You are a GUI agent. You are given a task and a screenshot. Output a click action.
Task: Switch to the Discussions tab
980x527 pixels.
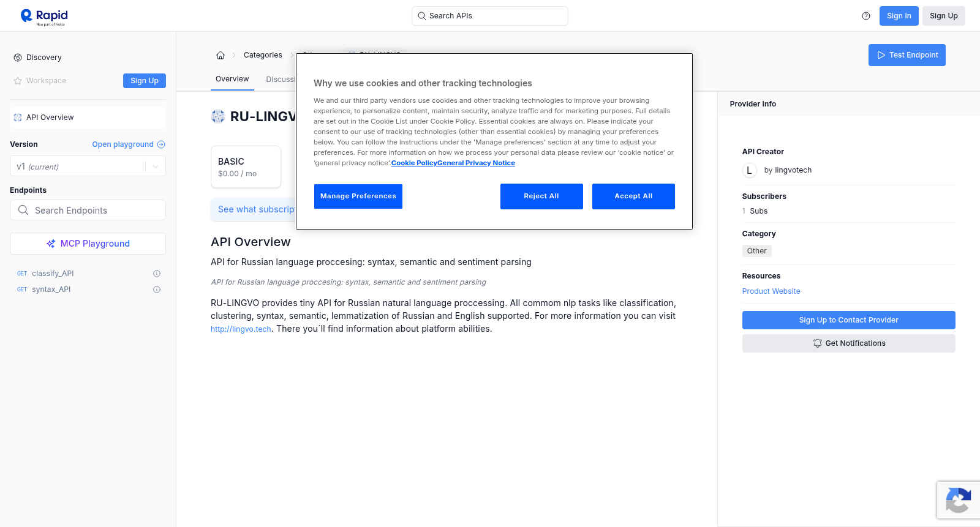281,80
